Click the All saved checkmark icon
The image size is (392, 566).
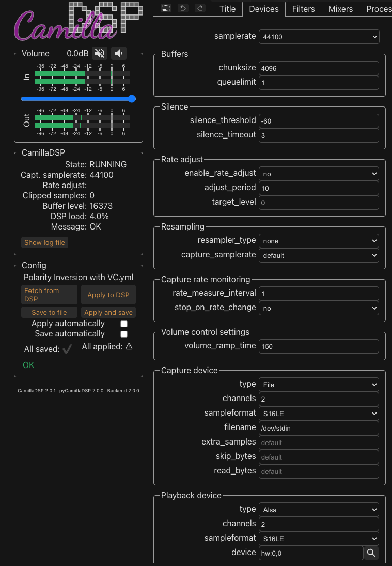[x=67, y=349]
